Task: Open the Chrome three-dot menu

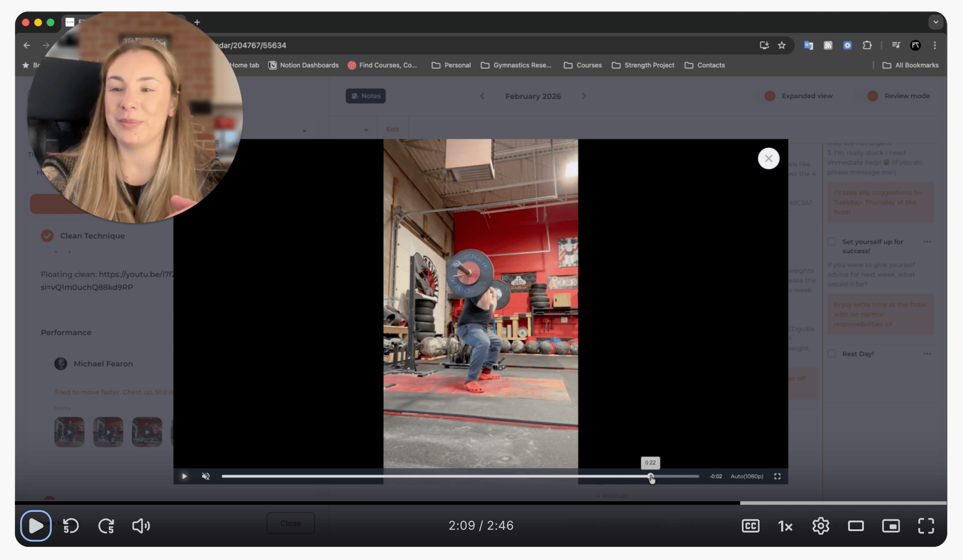Action: (935, 45)
